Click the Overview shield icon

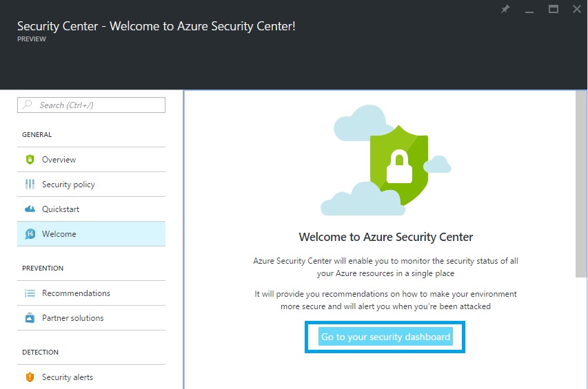30,160
